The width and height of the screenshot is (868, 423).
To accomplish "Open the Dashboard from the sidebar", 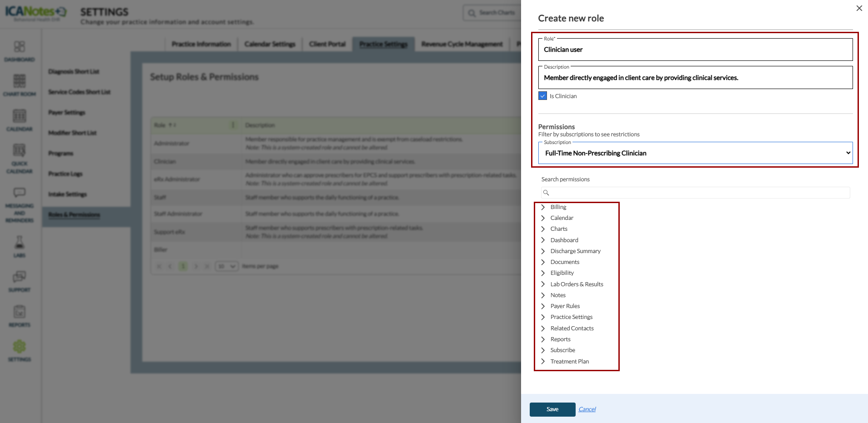I will pos(20,51).
